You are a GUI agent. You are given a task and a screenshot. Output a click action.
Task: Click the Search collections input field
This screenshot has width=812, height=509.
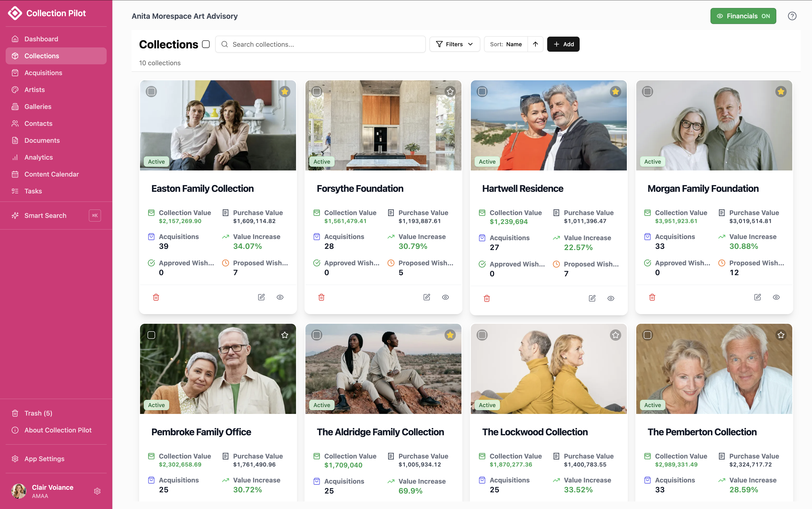[x=320, y=44]
